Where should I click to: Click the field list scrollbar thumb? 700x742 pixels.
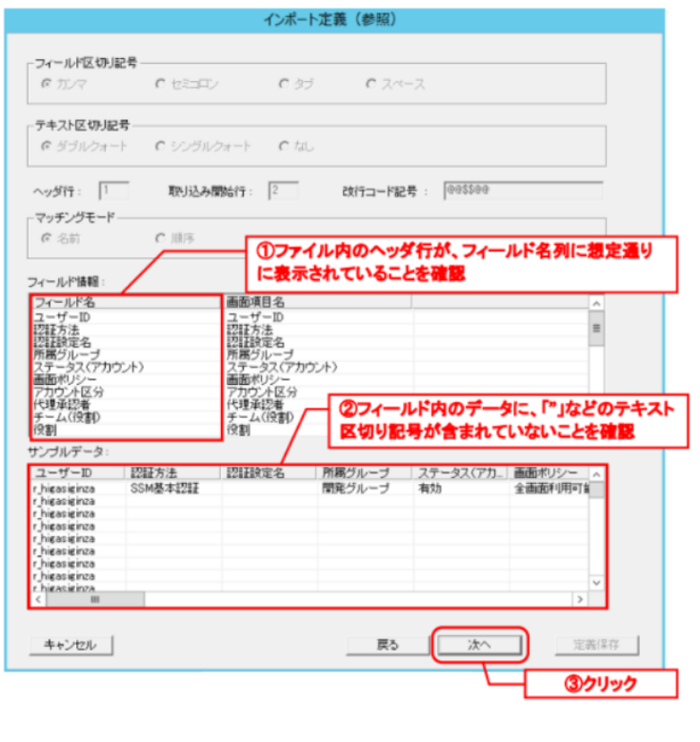(596, 328)
